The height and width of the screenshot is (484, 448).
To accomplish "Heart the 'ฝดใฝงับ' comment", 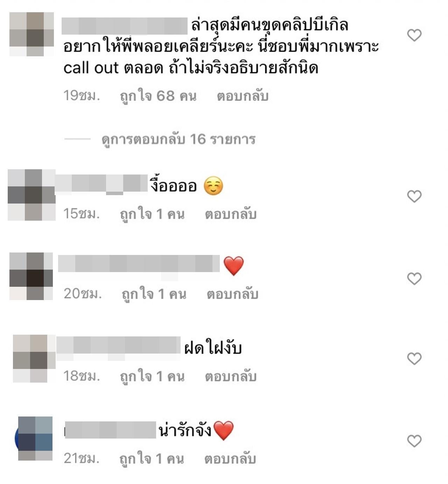I will (414, 358).
